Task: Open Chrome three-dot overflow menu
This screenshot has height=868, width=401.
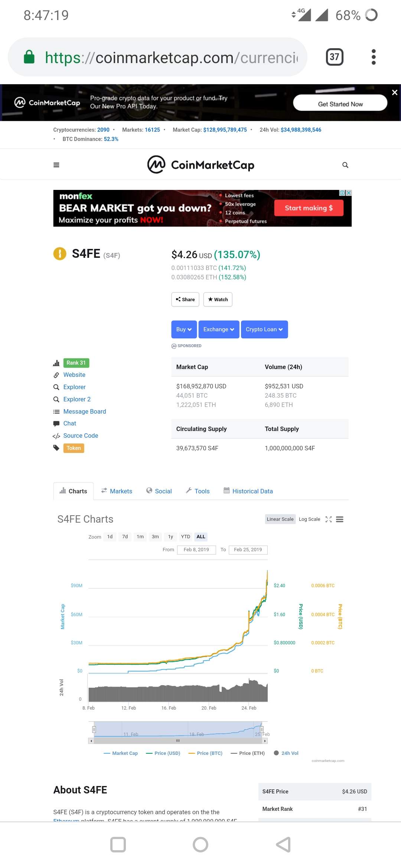Action: point(374,57)
